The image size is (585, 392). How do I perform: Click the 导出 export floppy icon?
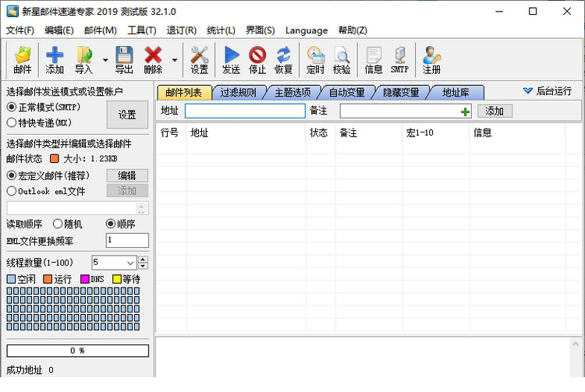pos(124,60)
